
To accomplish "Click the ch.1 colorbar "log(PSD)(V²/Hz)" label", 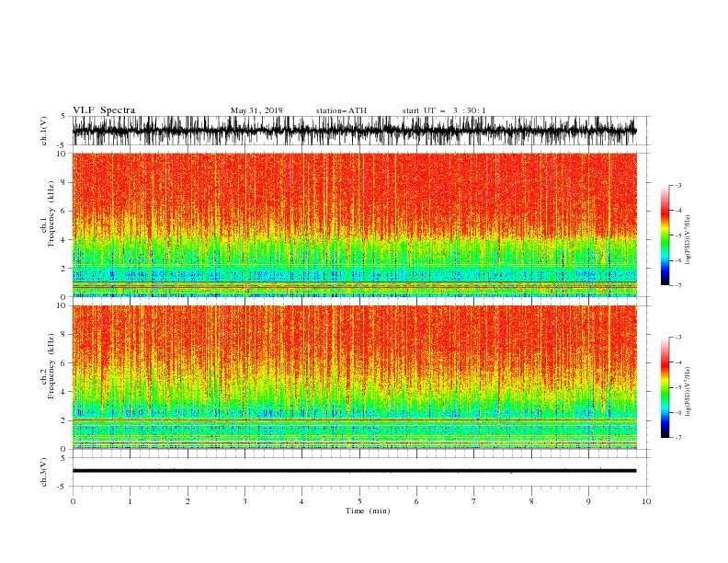I will pyautogui.click(x=688, y=240).
